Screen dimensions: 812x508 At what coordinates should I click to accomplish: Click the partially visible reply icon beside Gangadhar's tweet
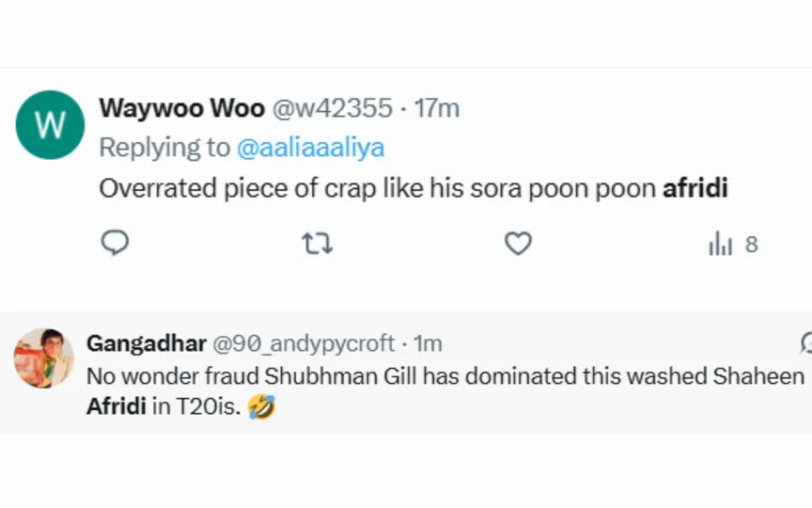805,343
